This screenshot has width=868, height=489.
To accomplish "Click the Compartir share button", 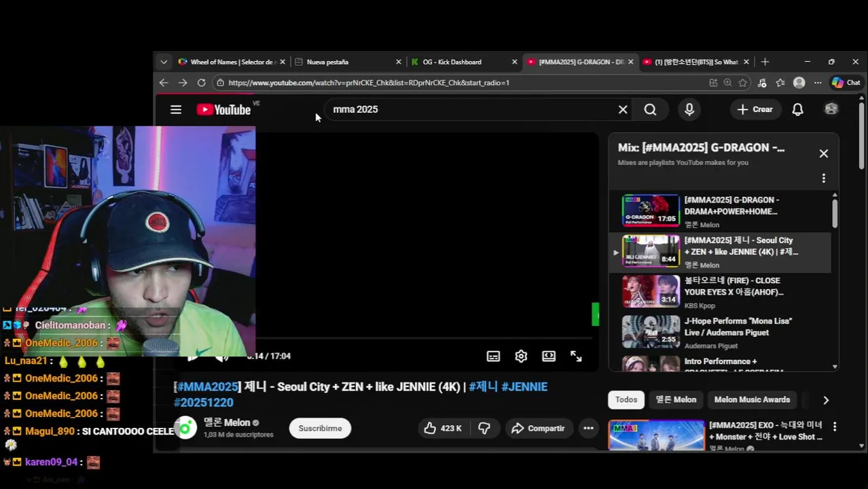I will [x=538, y=428].
